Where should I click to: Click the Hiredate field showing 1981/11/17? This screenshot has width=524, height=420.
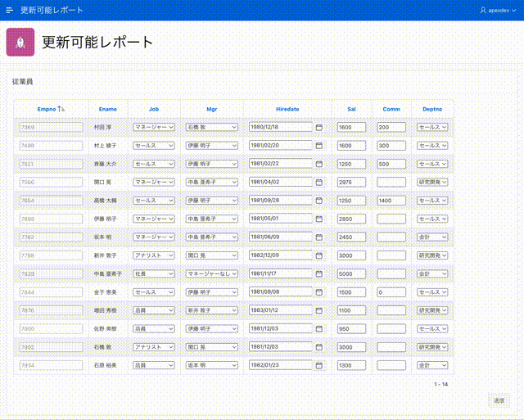click(281, 274)
